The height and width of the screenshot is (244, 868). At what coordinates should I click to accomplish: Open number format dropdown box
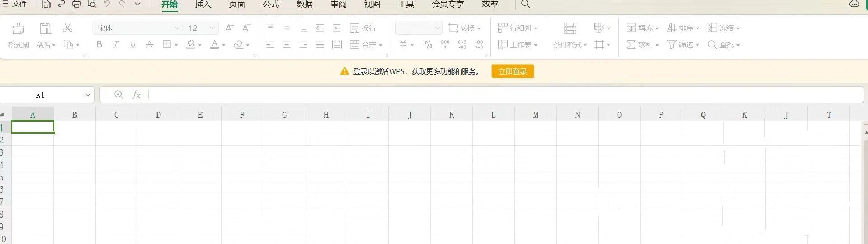pyautogui.click(x=419, y=28)
